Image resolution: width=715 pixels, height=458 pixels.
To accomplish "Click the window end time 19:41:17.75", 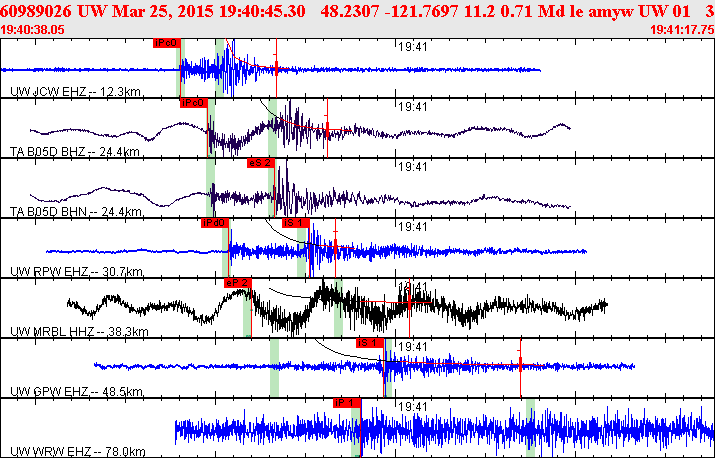I will (682, 30).
